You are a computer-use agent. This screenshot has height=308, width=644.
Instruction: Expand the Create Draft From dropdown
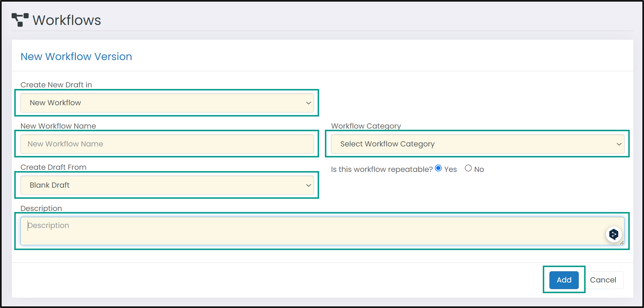(167, 185)
